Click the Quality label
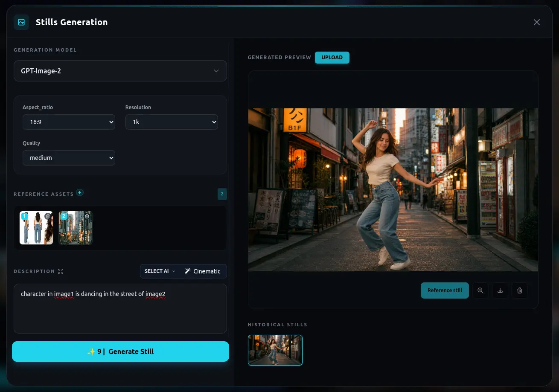Image resolution: width=559 pixels, height=392 pixels. (32, 143)
